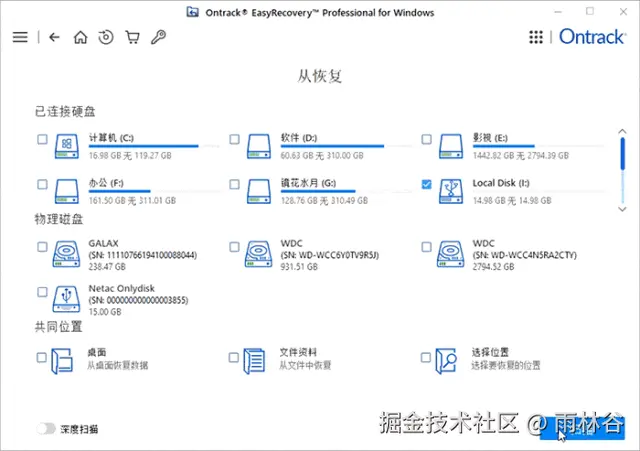The height and width of the screenshot is (451, 640).
Task: Click the 镜花水月 (G:) drive icon
Action: 259,191
